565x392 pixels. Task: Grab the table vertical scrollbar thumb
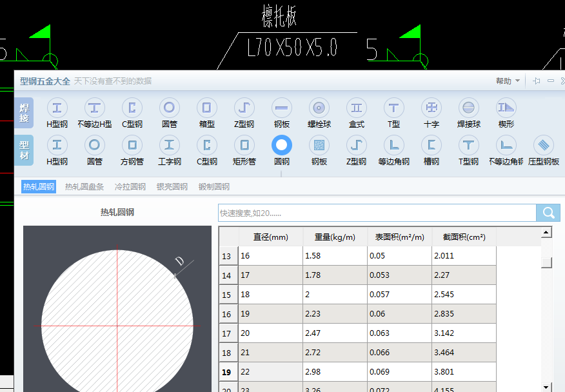[x=546, y=262]
